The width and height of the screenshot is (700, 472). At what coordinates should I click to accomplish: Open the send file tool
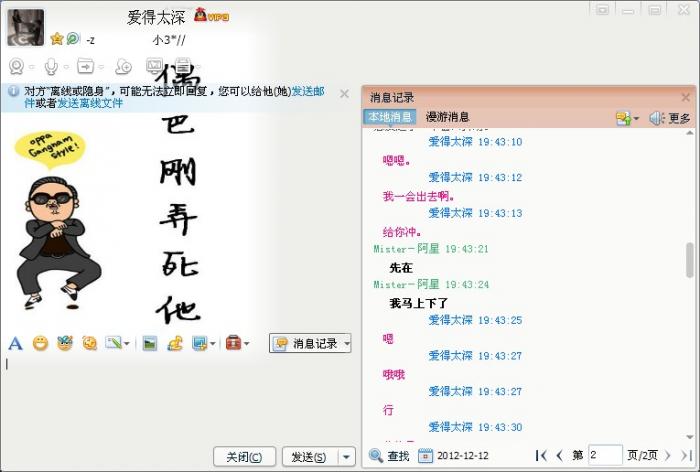(85, 66)
